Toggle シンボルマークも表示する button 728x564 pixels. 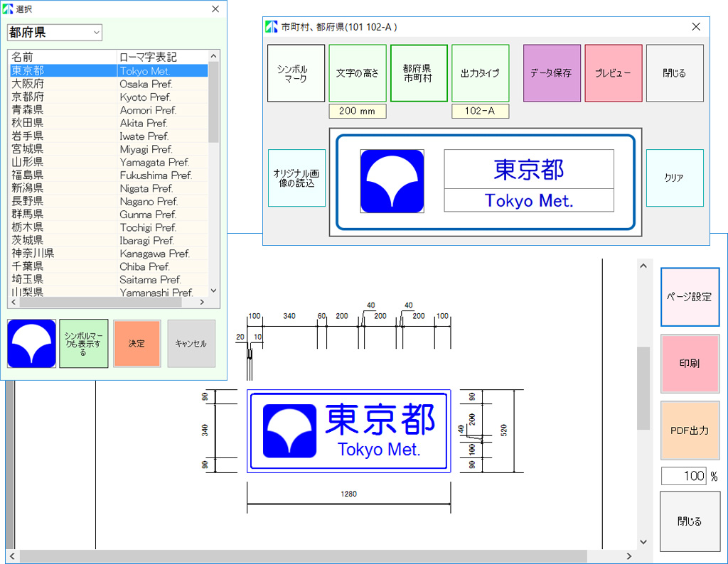pos(84,344)
